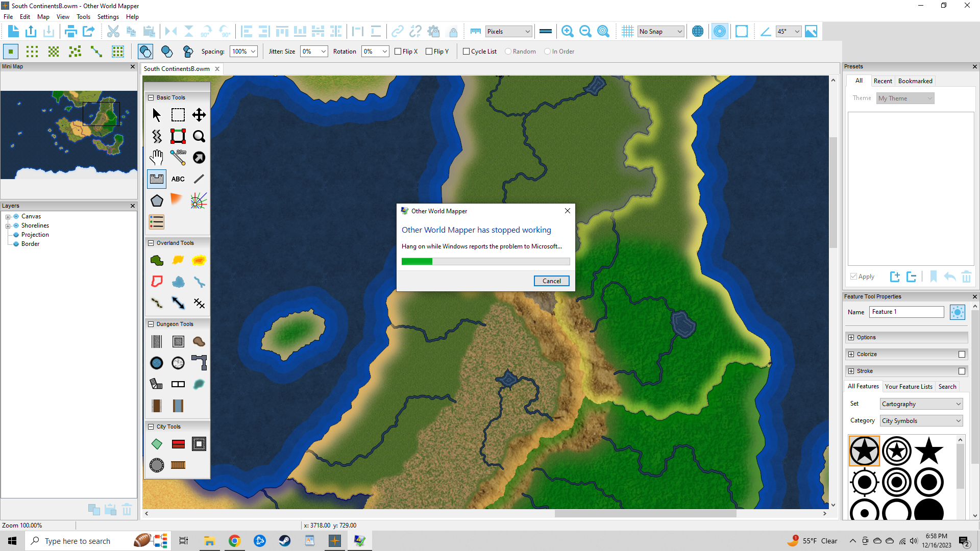Pick the brown Cave dungeon tool
Screen dimensions: 980x551
pyautogui.click(x=199, y=341)
